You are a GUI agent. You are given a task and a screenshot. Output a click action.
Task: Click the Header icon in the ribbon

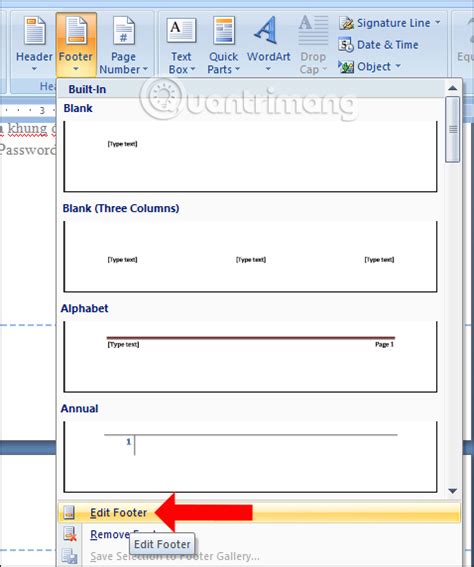pos(35,31)
